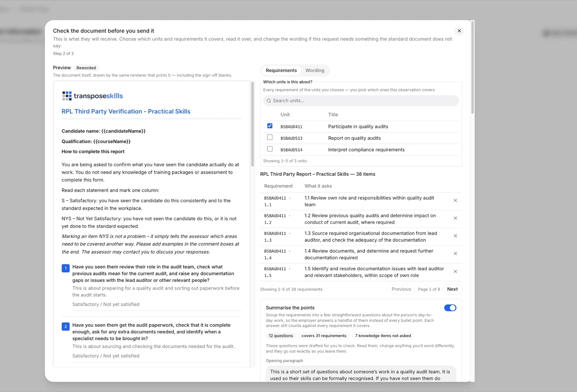Click the What it asks column header
This screenshot has width=577, height=392.
click(x=318, y=186)
